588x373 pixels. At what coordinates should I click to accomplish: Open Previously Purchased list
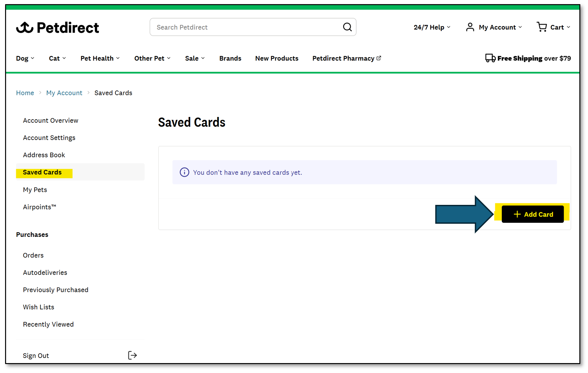(x=56, y=290)
